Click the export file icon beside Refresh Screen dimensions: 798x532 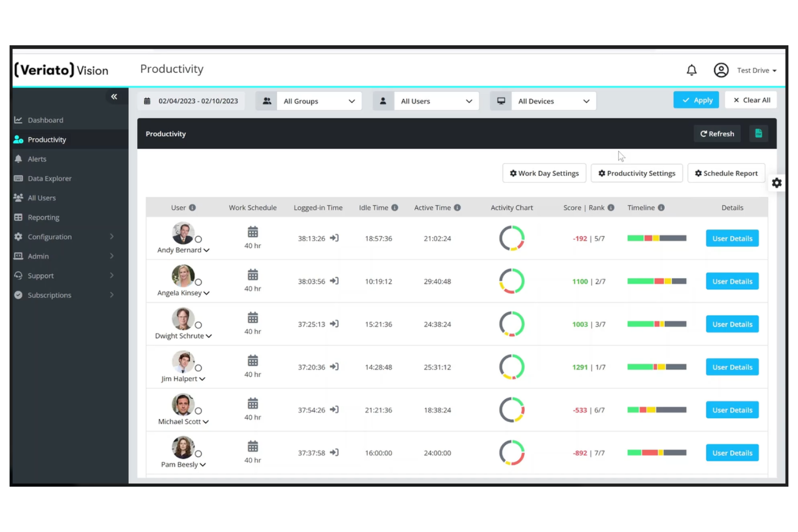click(759, 134)
